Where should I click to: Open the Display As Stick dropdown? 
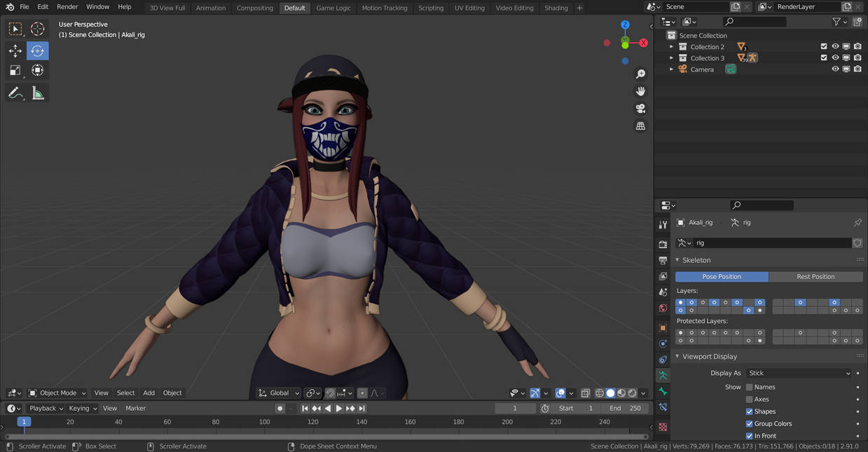click(x=799, y=373)
